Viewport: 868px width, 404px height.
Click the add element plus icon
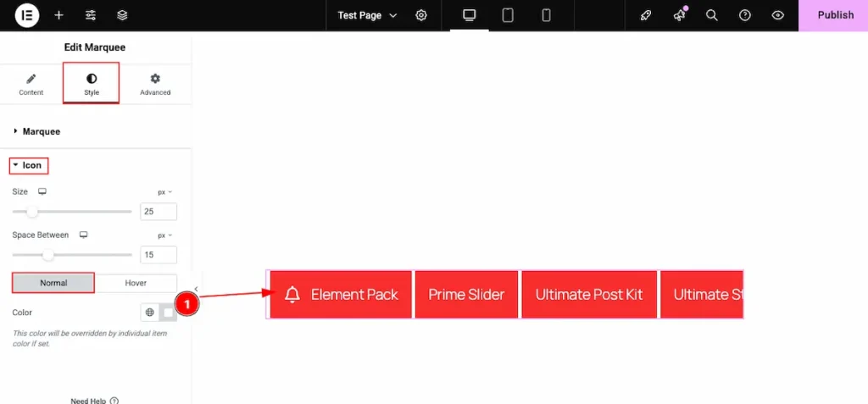(58, 15)
